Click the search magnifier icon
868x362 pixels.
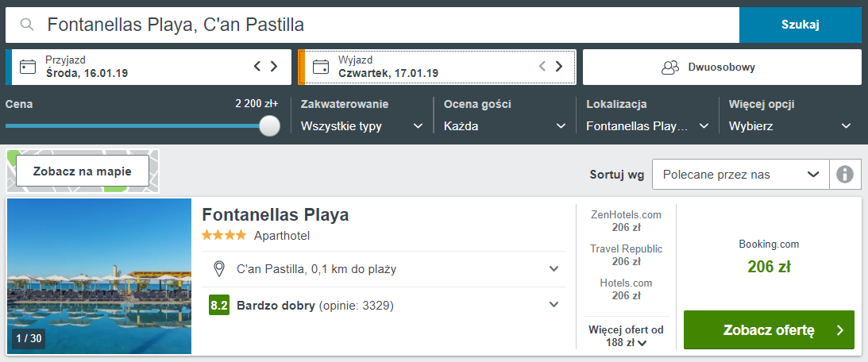tap(27, 25)
